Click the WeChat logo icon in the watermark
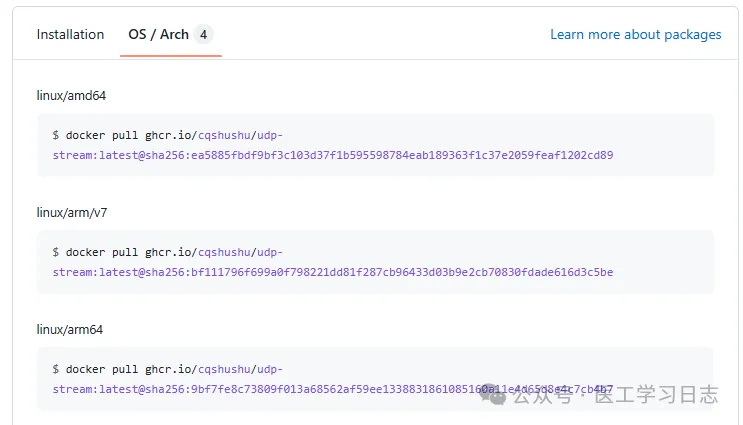This screenshot has width=743, height=425. (x=494, y=395)
